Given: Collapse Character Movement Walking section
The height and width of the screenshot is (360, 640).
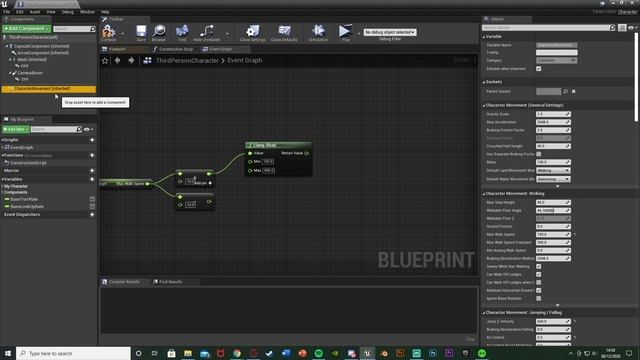Looking at the screenshot, I should tap(484, 194).
